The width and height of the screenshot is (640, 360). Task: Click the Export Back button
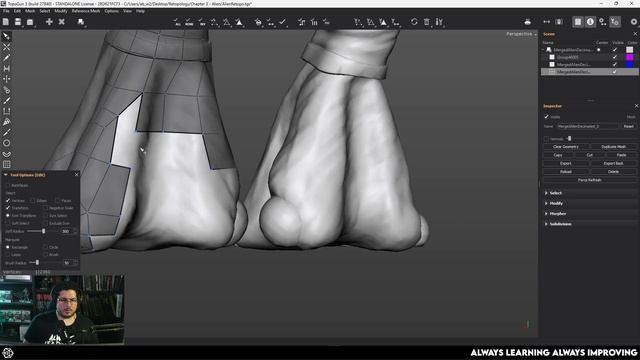click(x=613, y=163)
